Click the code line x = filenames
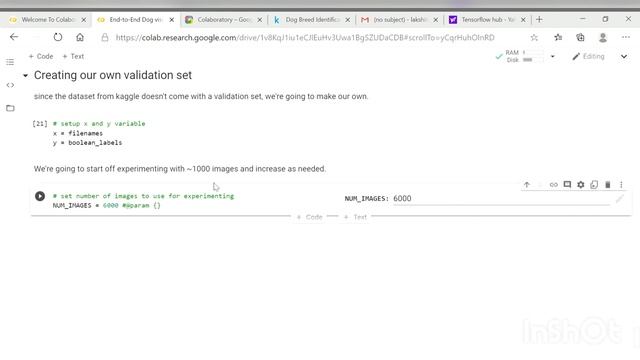The height and width of the screenshot is (360, 640). click(78, 133)
